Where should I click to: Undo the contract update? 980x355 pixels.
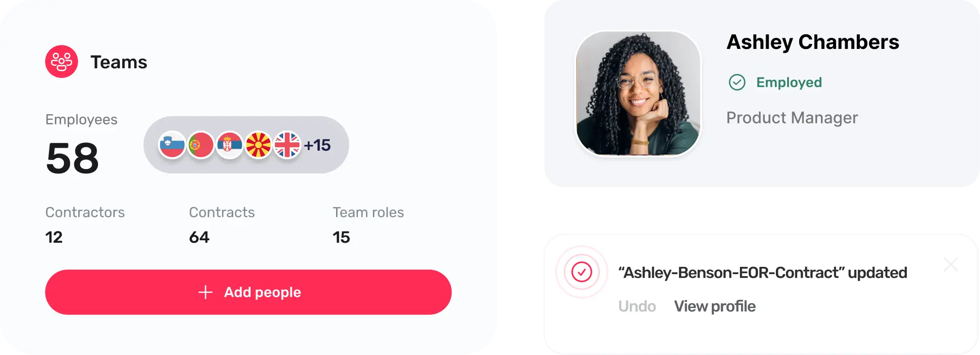click(x=637, y=306)
